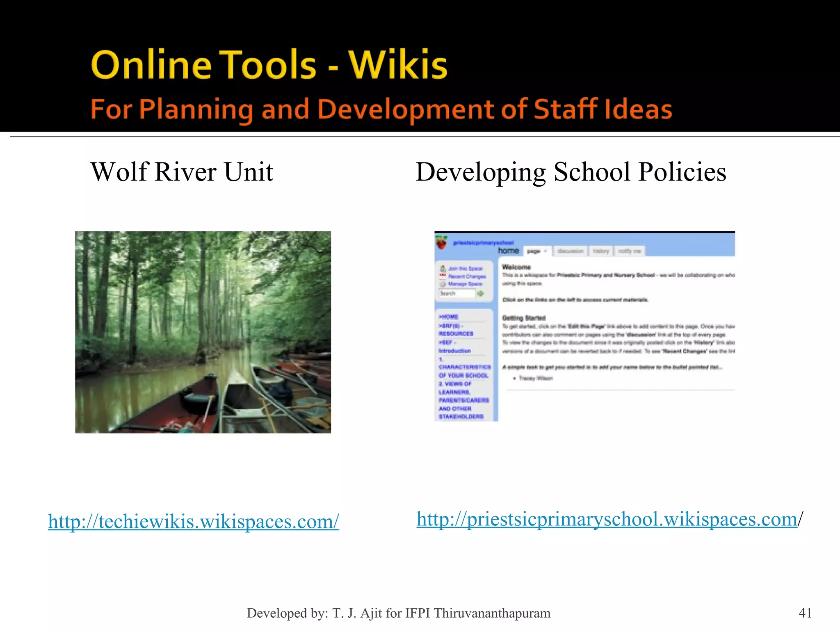Click the green search go arrow
The height and width of the screenshot is (630, 840).
[481, 293]
